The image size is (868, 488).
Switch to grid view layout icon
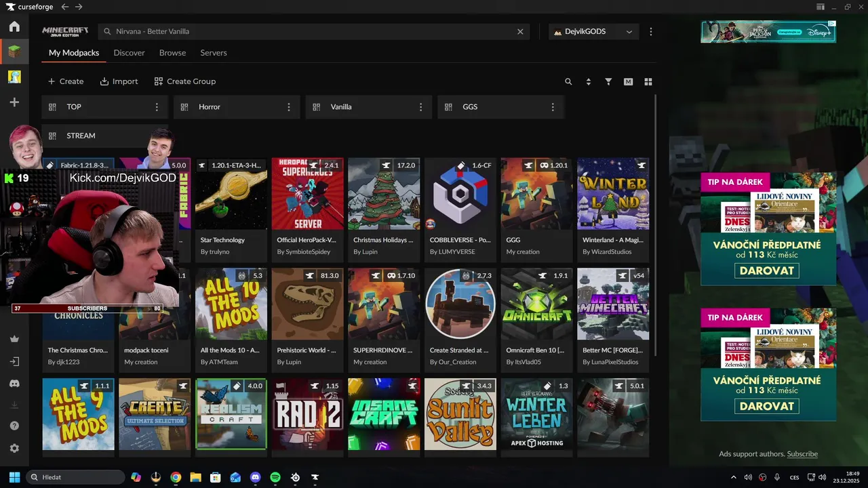point(648,81)
